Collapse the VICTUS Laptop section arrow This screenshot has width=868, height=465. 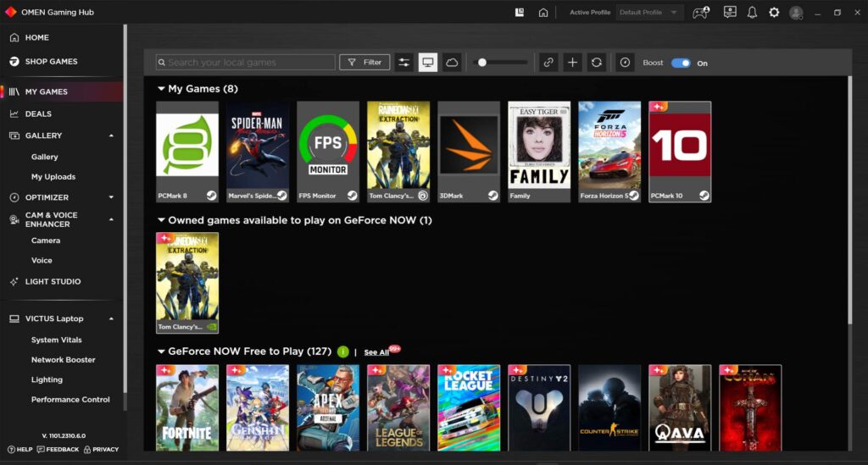111,318
